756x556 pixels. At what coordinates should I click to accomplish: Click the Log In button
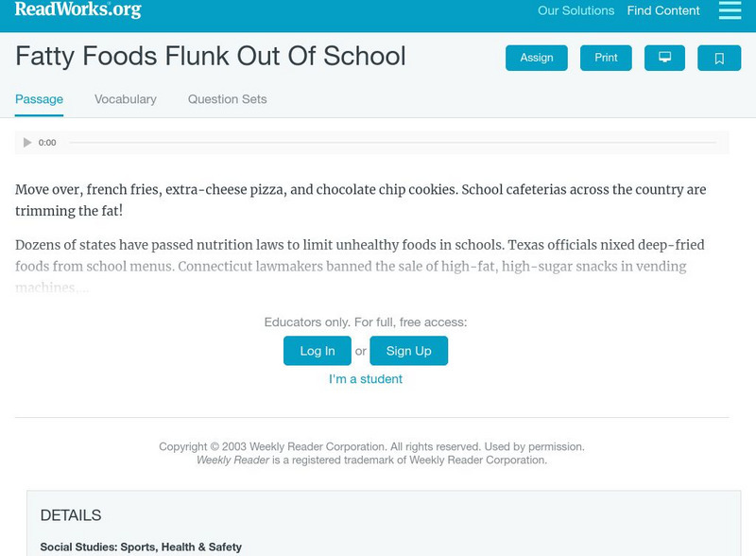click(x=318, y=351)
